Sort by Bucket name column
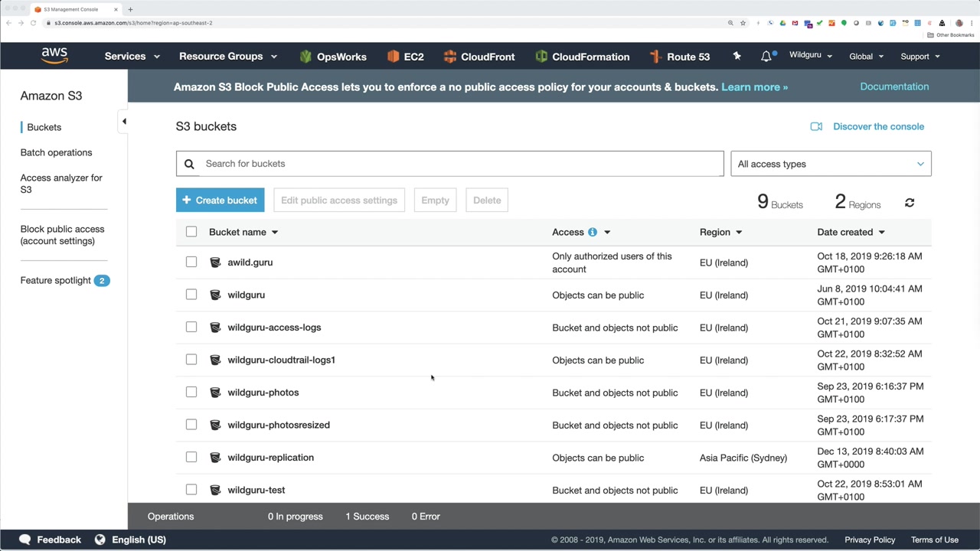980x551 pixels. pyautogui.click(x=243, y=232)
